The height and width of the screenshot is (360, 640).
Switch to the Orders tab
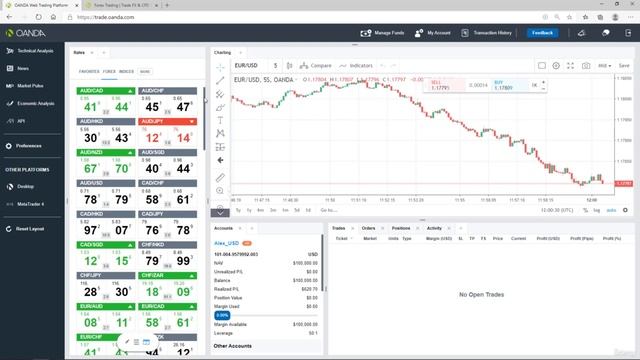(x=368, y=229)
